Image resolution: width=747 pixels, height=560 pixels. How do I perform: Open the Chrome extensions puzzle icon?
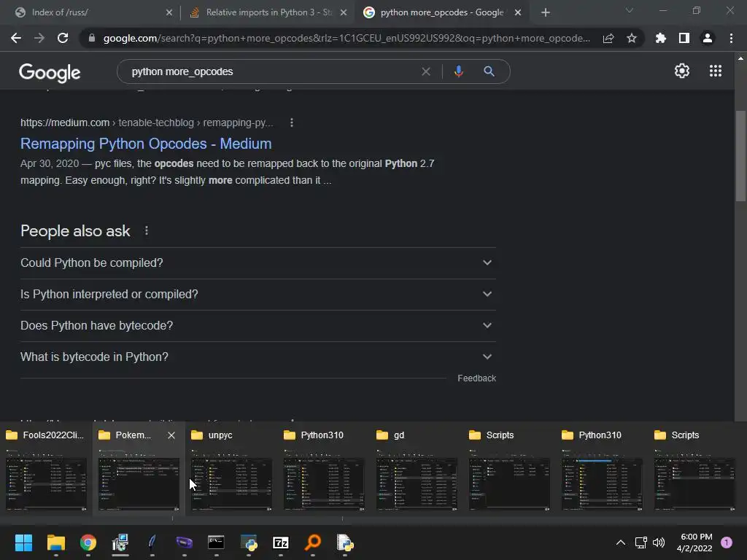click(661, 38)
